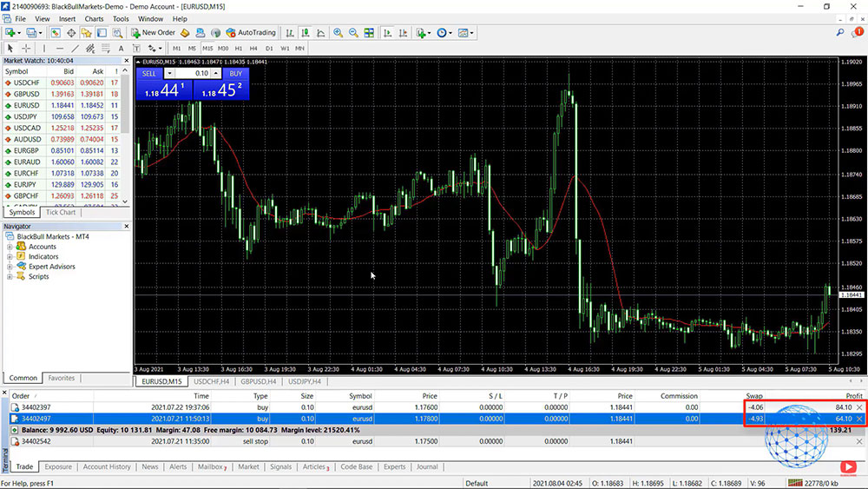Zoom out the chart with minus magnifier

tap(353, 33)
